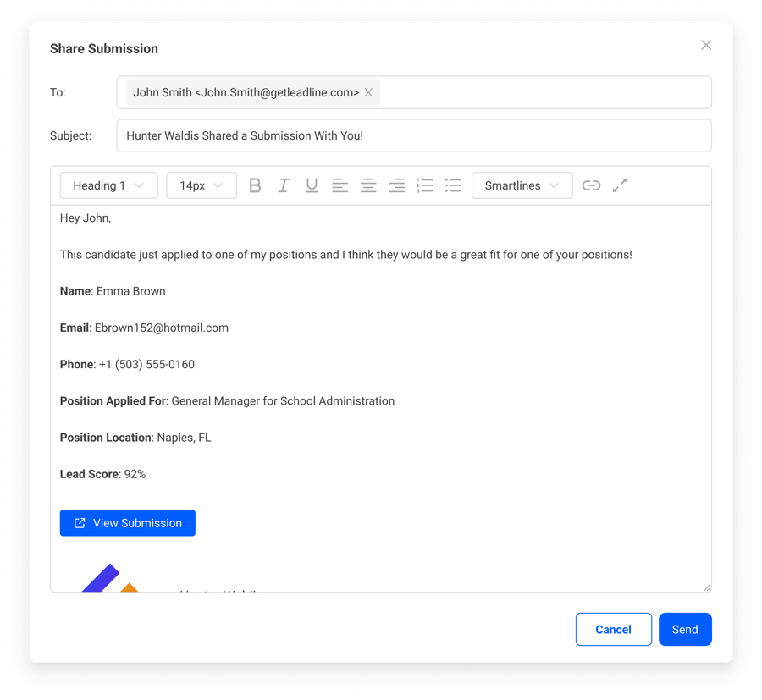Screen dimensions: 762x700
Task: Cancel sharing the submission
Action: pyautogui.click(x=613, y=629)
